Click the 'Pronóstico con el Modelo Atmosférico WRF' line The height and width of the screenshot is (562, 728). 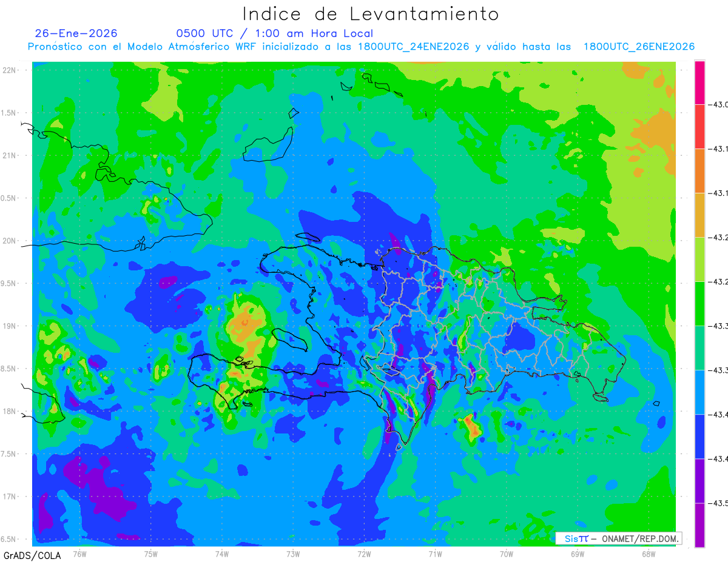tap(362, 47)
